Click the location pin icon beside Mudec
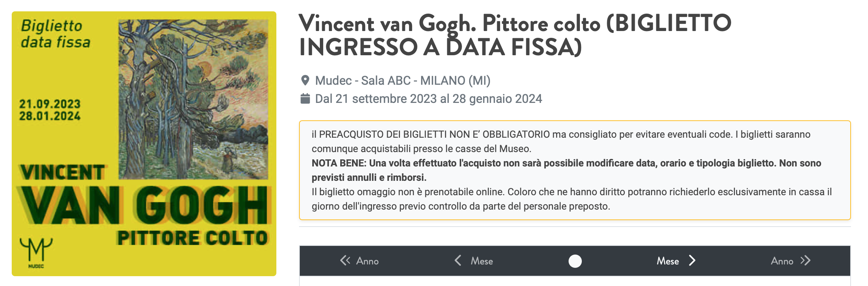 coord(305,81)
